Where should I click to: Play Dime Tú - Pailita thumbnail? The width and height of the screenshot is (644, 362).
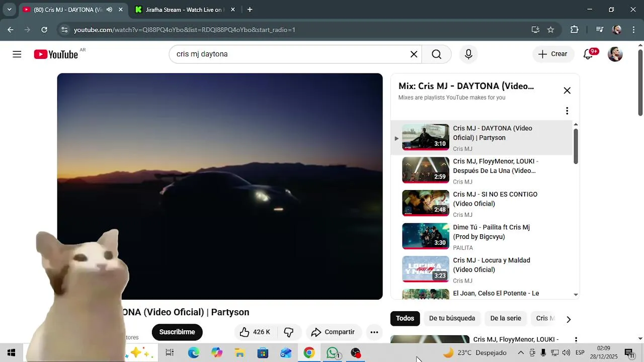pyautogui.click(x=426, y=236)
